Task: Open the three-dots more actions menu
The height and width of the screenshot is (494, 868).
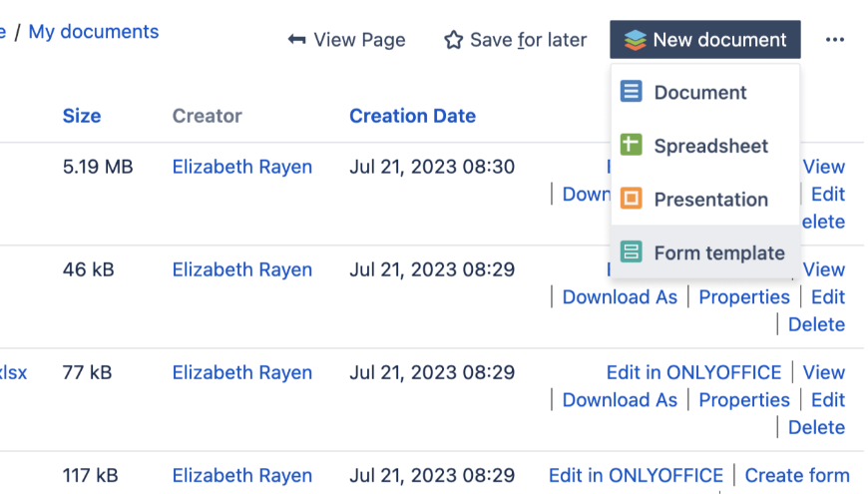Action: point(835,40)
